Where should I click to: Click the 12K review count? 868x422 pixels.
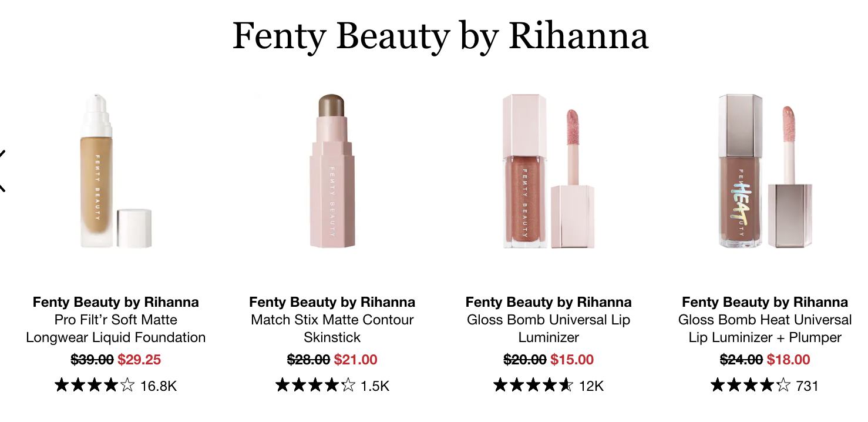591,386
